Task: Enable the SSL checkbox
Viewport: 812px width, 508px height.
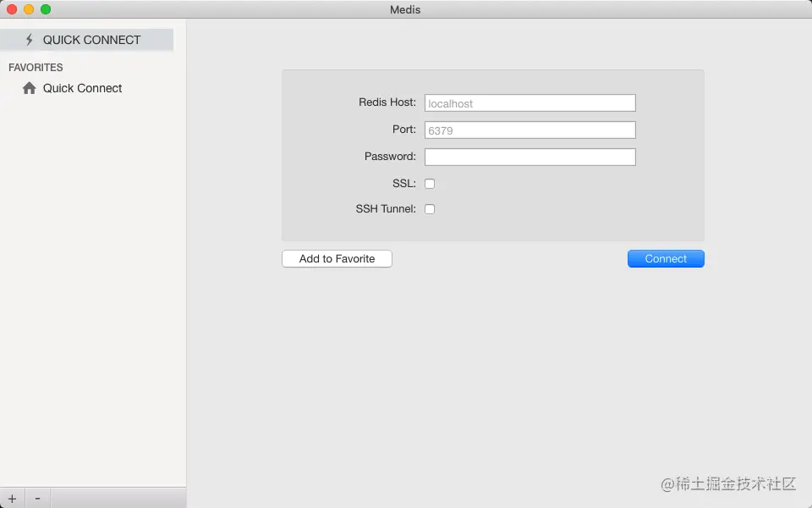Action: [430, 184]
